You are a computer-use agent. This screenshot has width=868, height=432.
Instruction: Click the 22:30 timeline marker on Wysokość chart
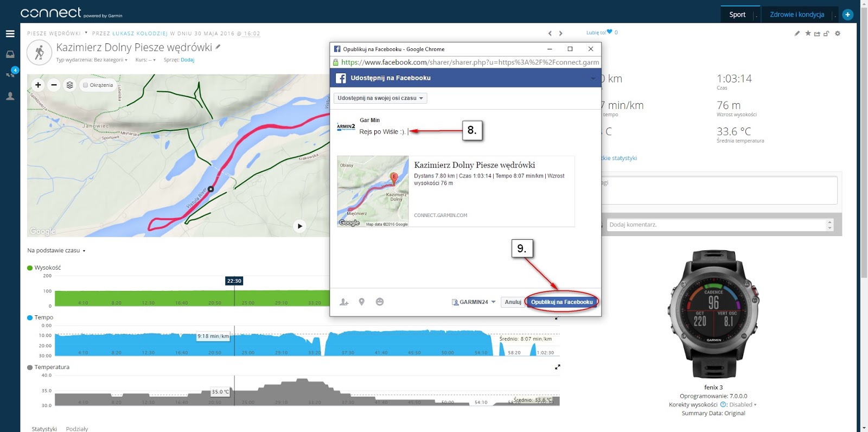point(234,281)
